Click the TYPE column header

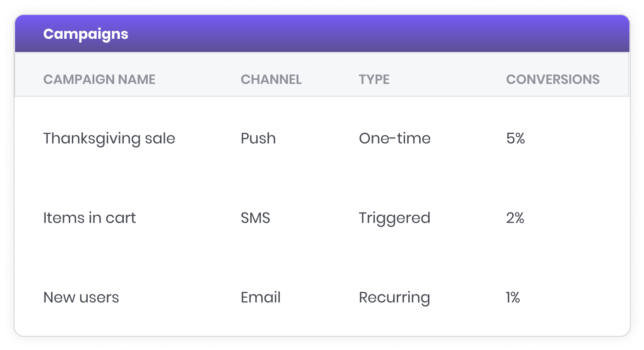(374, 79)
